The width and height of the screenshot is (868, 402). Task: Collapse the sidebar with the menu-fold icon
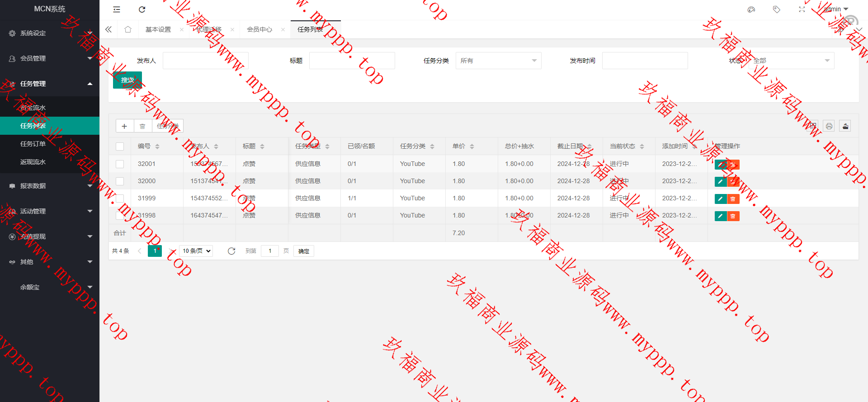pos(117,9)
